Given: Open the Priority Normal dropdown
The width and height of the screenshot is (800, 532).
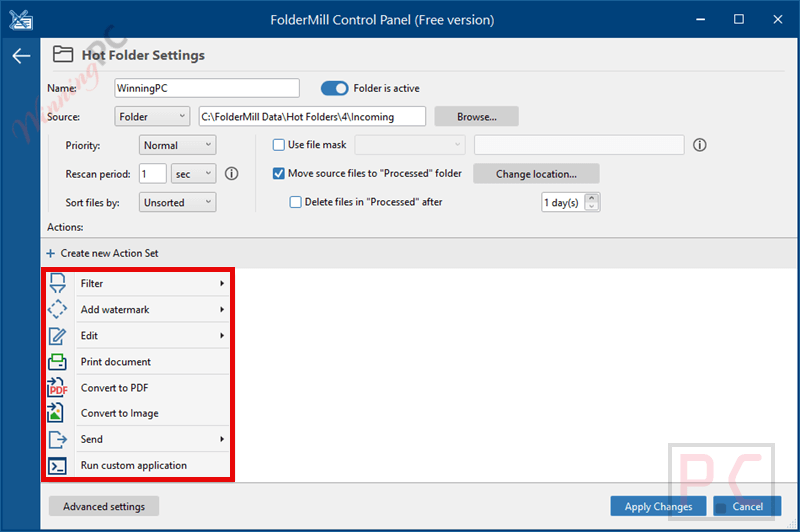Looking at the screenshot, I should pyautogui.click(x=178, y=145).
